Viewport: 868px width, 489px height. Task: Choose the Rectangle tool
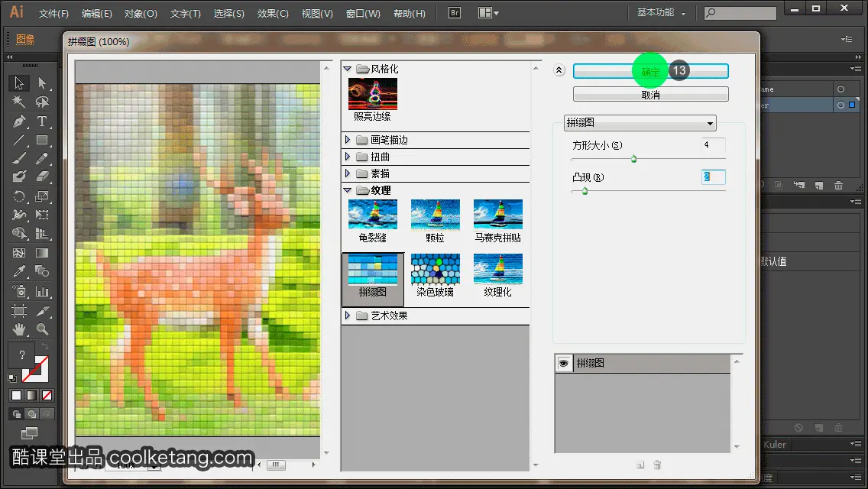point(42,140)
